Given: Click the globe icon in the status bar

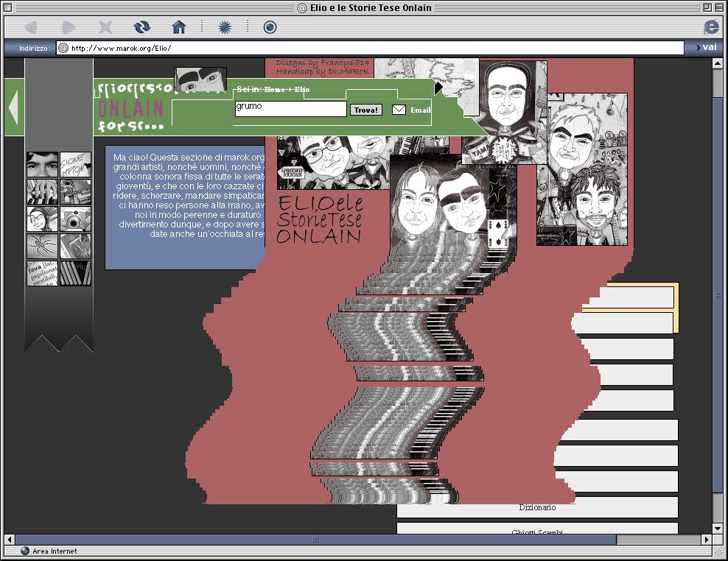Looking at the screenshot, I should 25,551.
